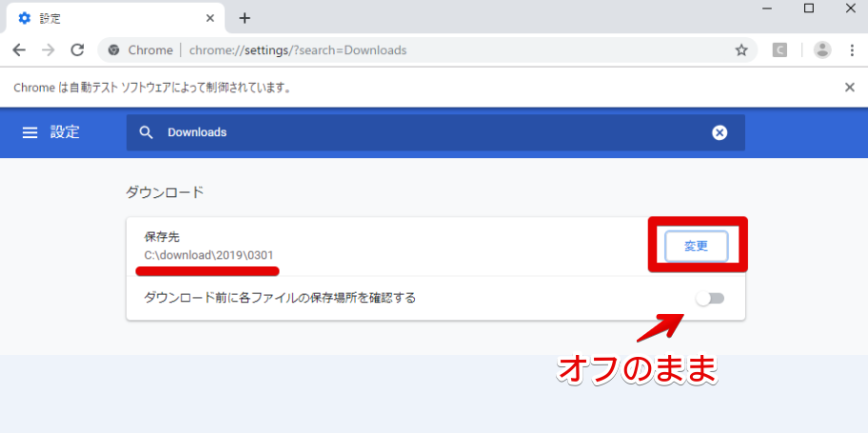Click the 設定 title in blue header

pyautogui.click(x=65, y=132)
